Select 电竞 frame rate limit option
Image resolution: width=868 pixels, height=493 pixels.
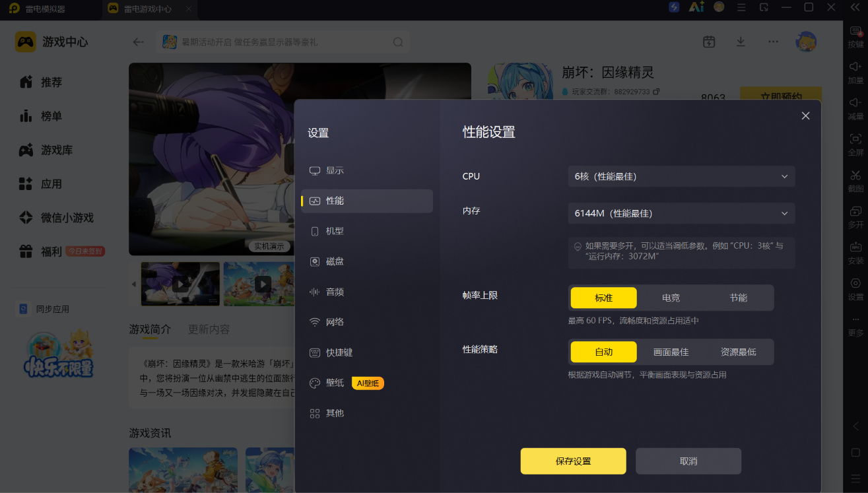pos(671,298)
